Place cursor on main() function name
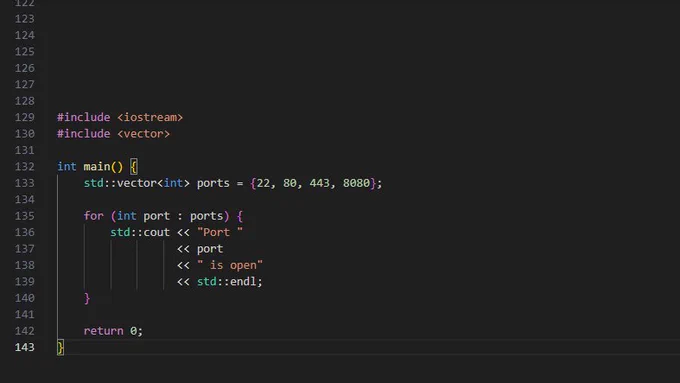The image size is (680, 383). point(97,167)
